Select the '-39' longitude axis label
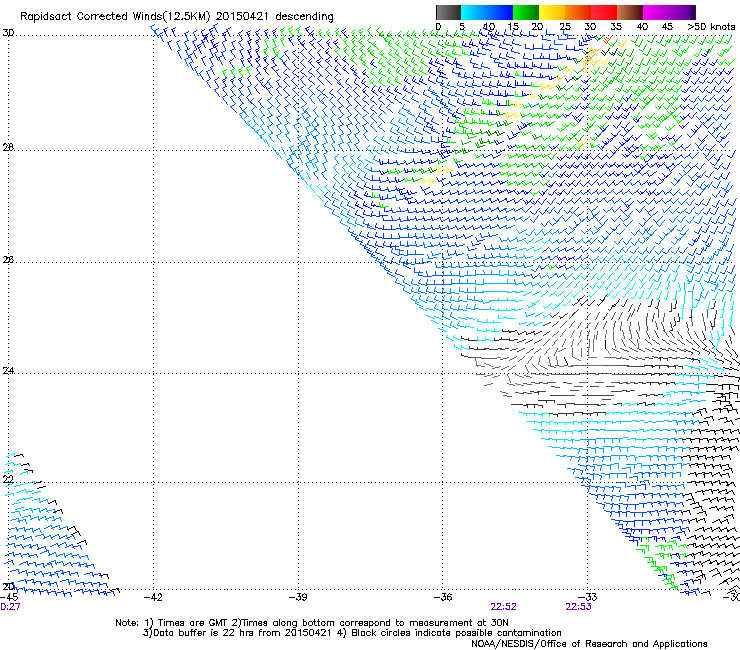 [298, 597]
